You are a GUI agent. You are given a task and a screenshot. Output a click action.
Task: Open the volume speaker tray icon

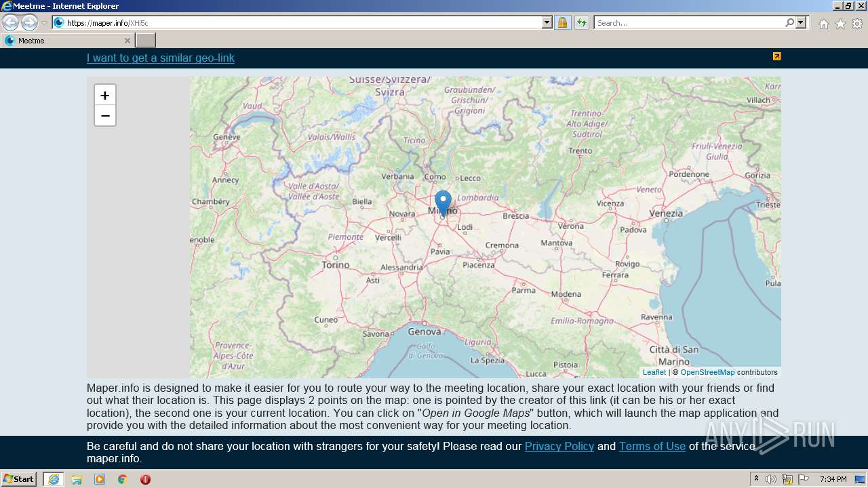pos(771,479)
